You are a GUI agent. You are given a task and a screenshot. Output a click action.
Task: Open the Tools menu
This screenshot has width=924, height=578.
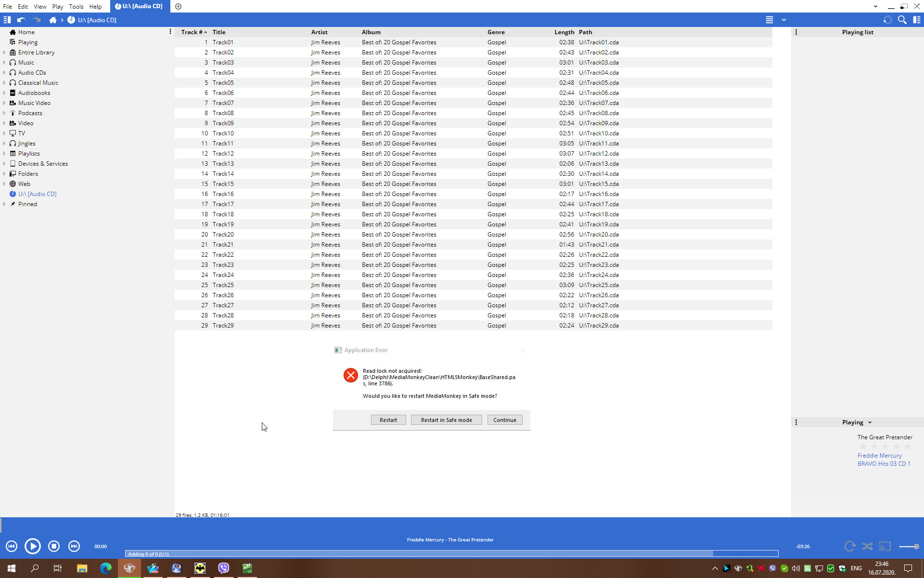[76, 6]
